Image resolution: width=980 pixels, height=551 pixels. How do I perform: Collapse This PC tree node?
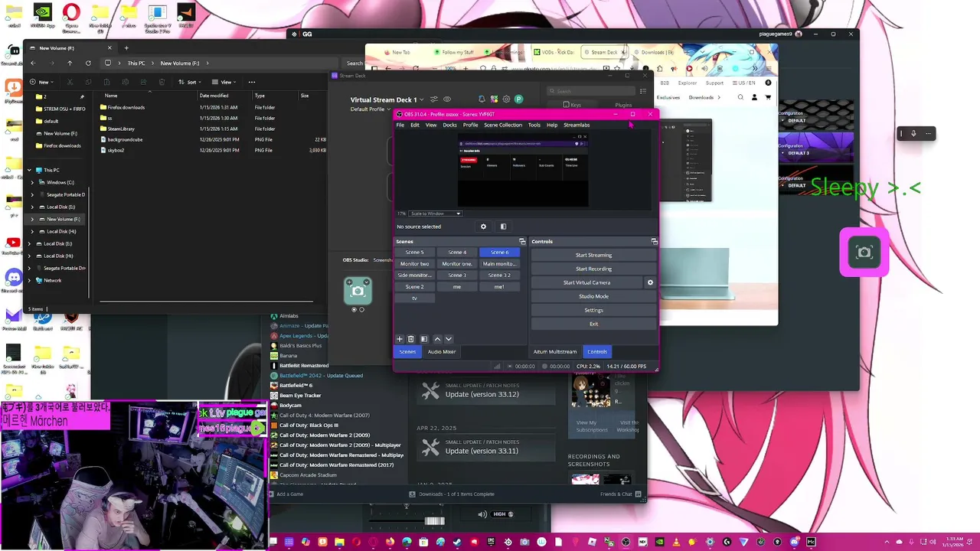point(29,170)
